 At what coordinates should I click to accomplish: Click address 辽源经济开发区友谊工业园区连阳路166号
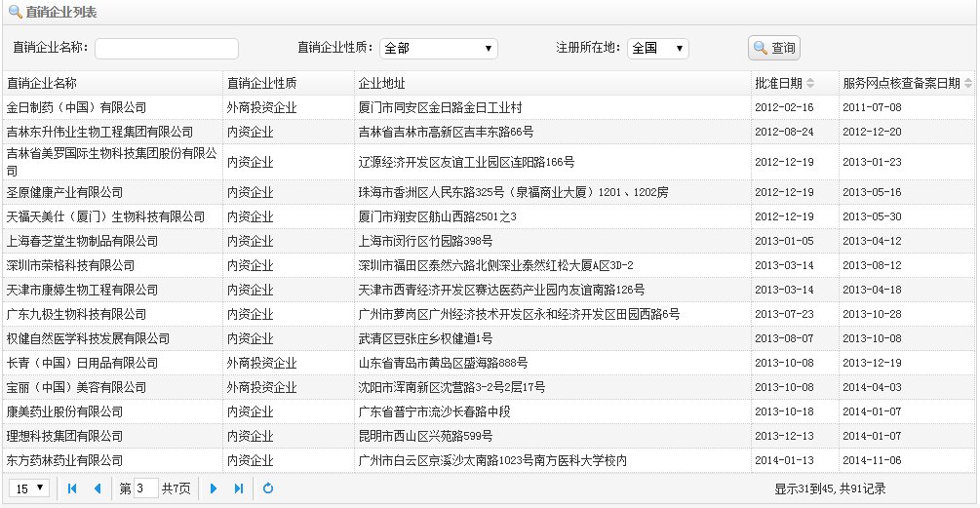[x=466, y=162]
